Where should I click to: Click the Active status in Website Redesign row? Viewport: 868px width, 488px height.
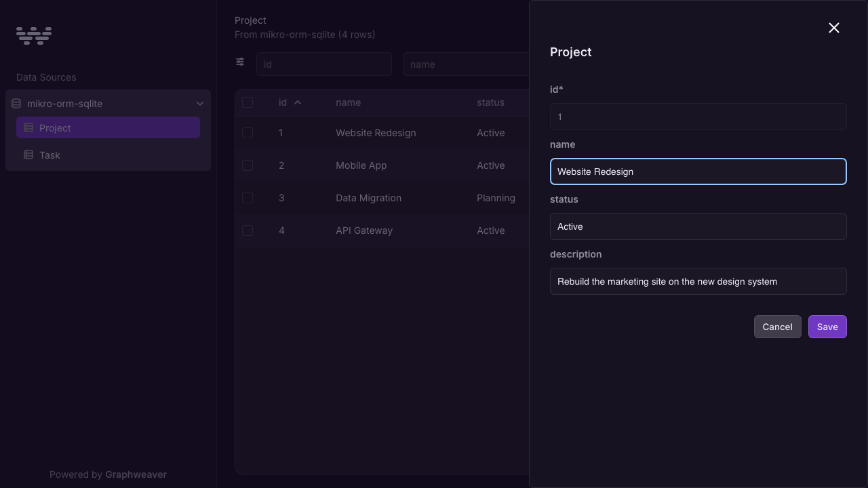click(490, 133)
